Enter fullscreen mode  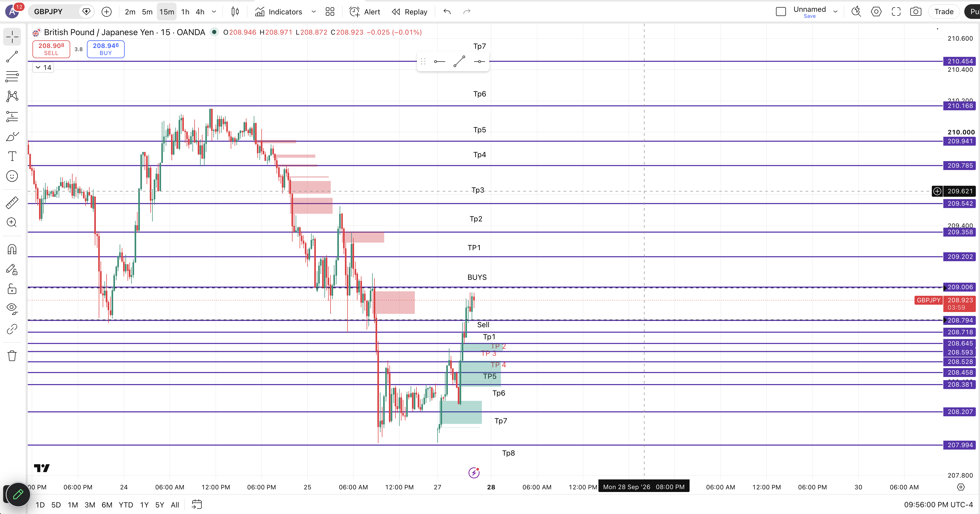[x=896, y=12]
